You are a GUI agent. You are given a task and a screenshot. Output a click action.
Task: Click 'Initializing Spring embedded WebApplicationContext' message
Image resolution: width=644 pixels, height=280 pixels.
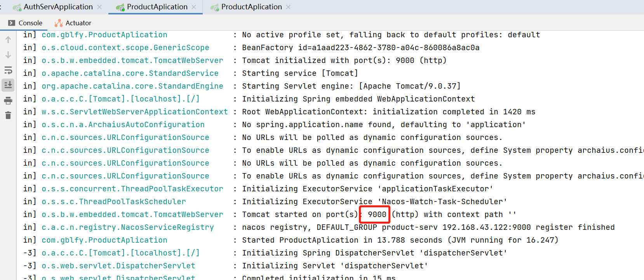point(358,99)
